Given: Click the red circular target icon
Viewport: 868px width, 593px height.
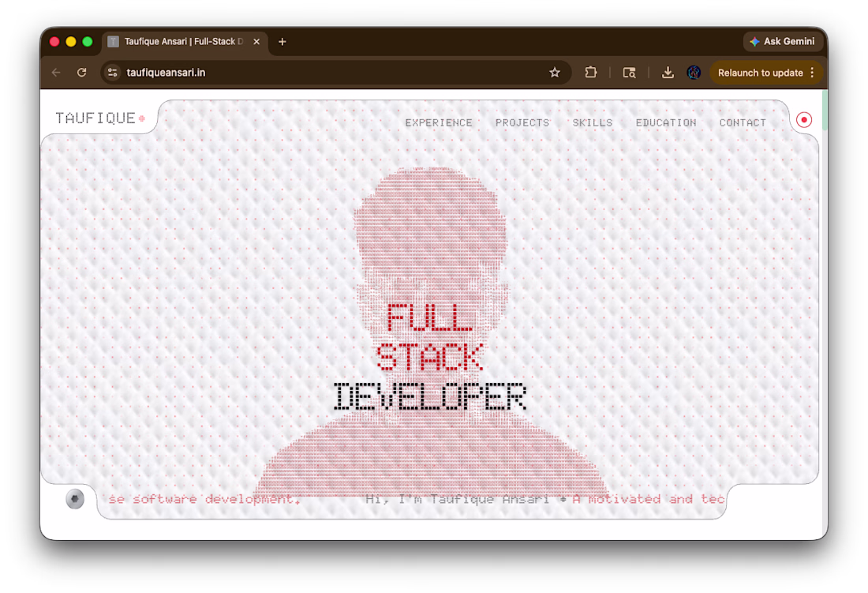Looking at the screenshot, I should (804, 119).
